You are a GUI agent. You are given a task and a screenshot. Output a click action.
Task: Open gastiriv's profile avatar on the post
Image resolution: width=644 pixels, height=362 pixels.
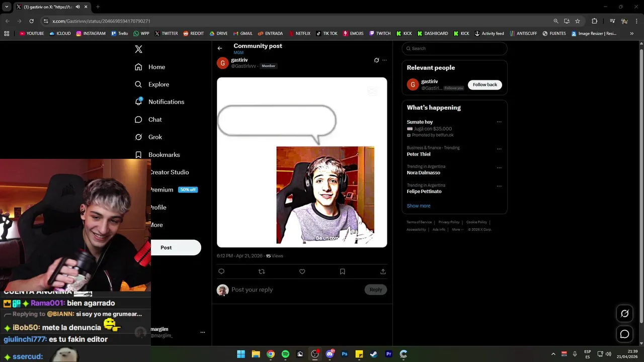pos(222,63)
